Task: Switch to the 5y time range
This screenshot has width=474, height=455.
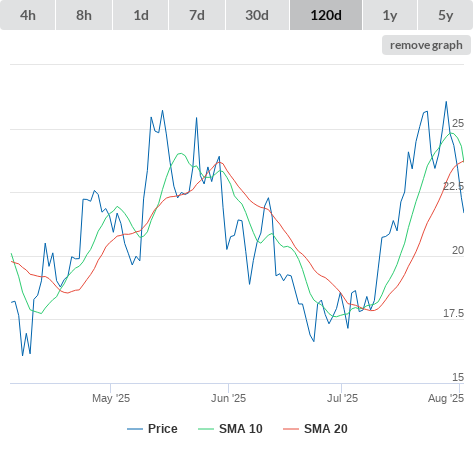Action: [x=446, y=15]
